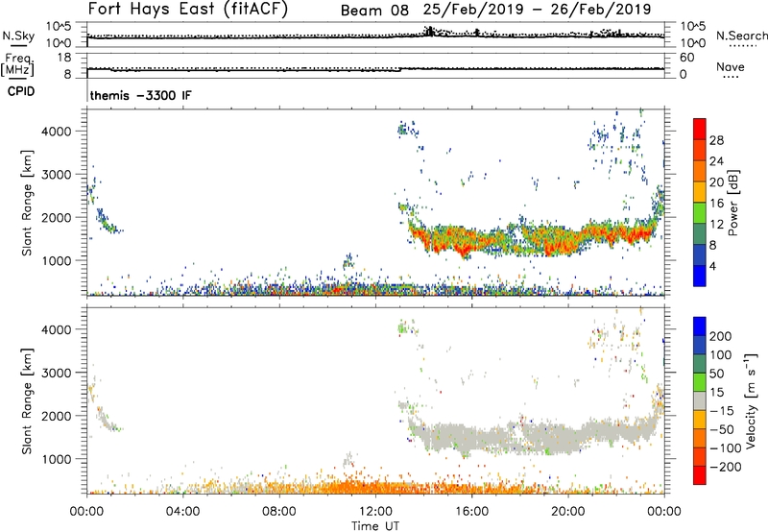Click the "Time UT" axis title
This screenshot has width=768, height=532.
point(375,526)
